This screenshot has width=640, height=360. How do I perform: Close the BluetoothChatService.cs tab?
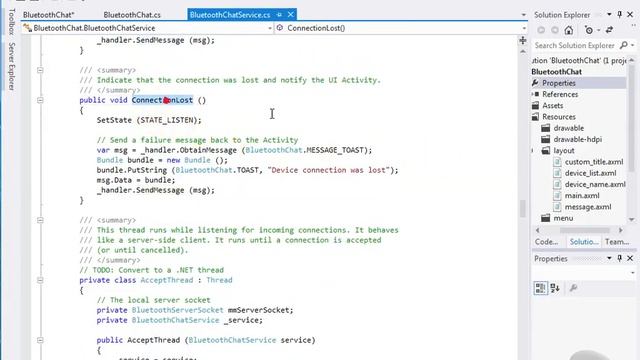(291, 15)
